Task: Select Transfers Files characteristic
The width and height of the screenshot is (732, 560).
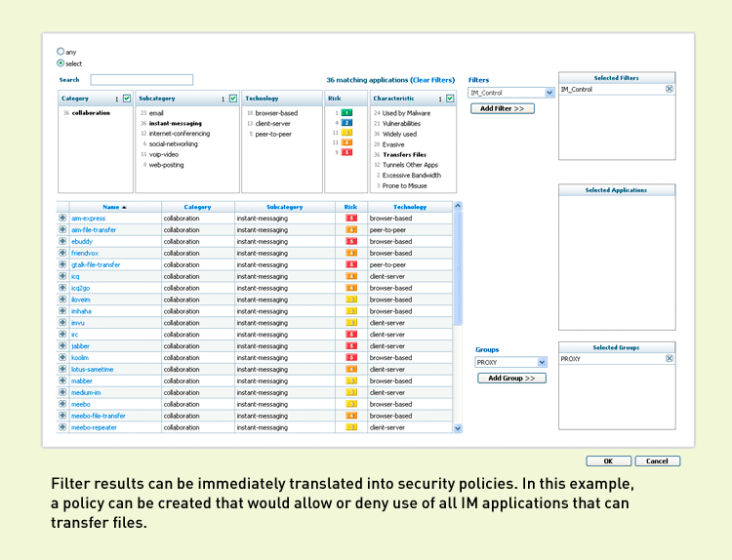Action: tap(404, 154)
